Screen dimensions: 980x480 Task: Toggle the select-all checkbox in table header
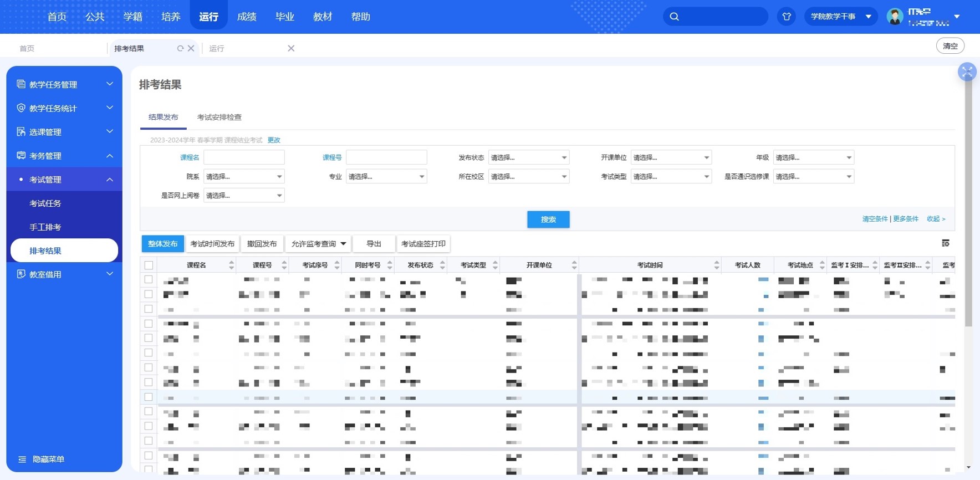point(149,265)
